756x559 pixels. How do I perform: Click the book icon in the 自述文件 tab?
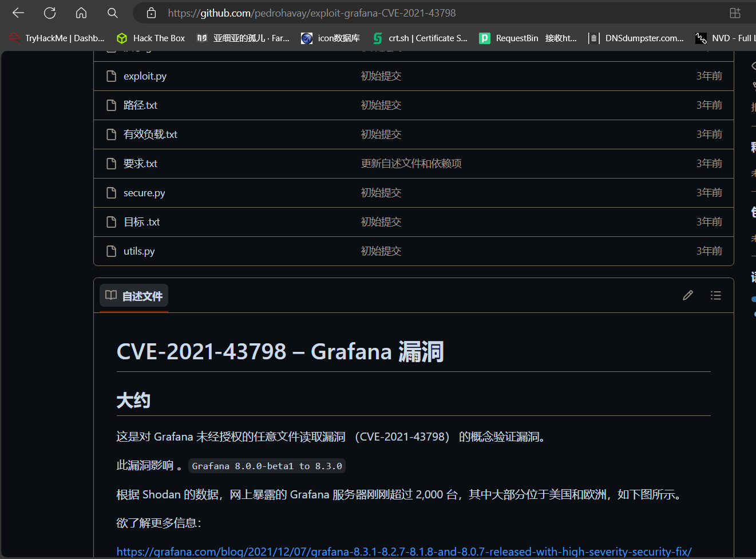pos(111,295)
